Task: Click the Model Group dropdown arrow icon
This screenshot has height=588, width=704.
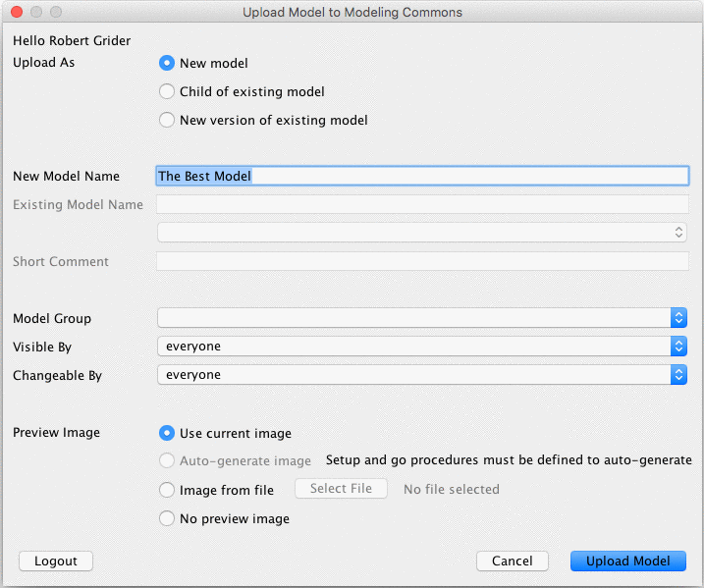Action: click(x=678, y=318)
